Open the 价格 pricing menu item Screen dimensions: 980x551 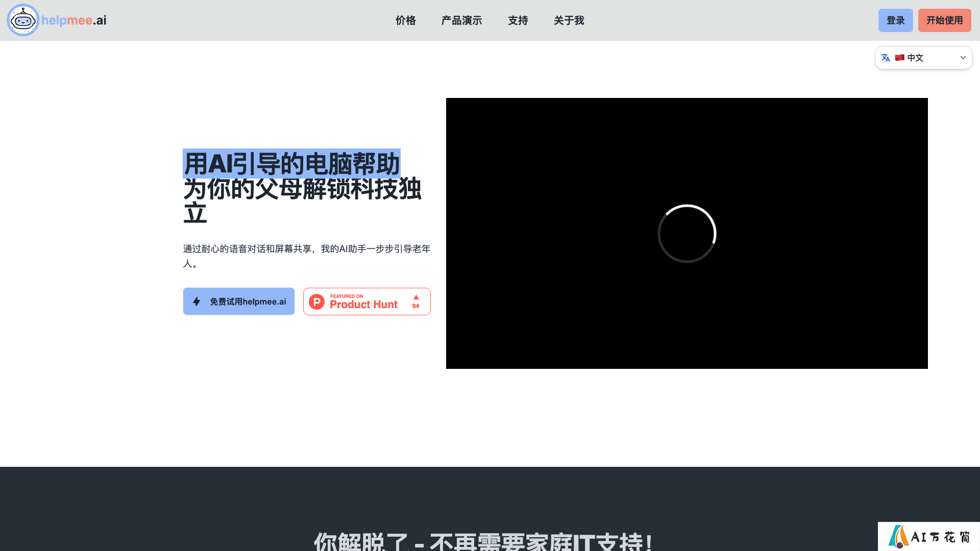(406, 20)
